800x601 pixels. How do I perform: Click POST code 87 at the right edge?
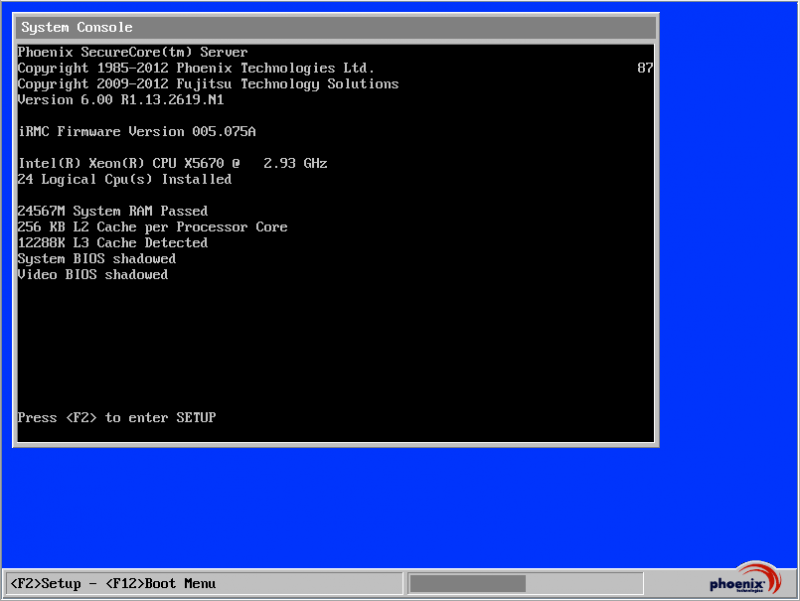click(x=645, y=68)
